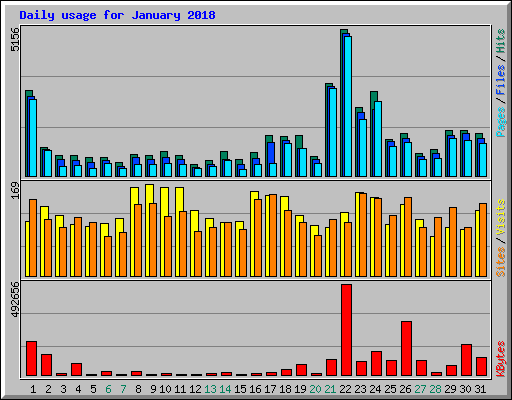
Task: Click day 12 on the x-axis
Action: tap(195, 389)
